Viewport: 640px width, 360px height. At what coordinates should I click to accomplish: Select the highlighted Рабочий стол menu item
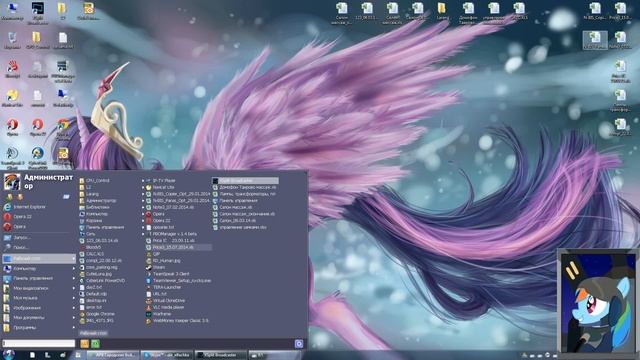point(39,259)
